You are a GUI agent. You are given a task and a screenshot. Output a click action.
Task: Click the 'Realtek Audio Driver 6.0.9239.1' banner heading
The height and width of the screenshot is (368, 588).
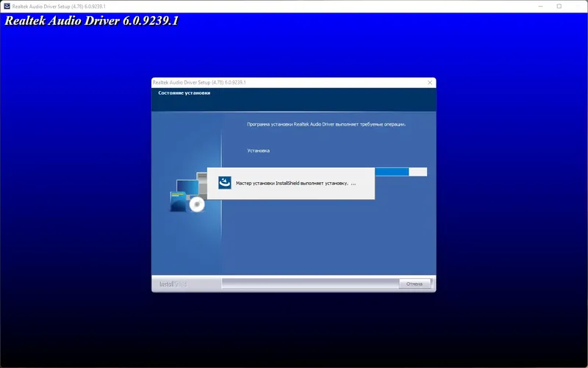(91, 21)
